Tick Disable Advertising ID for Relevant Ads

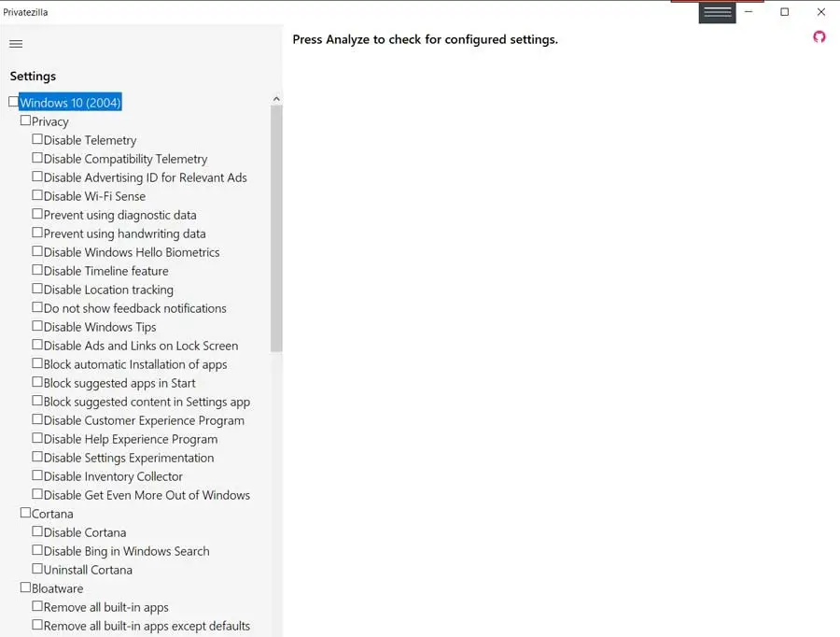[37, 177]
